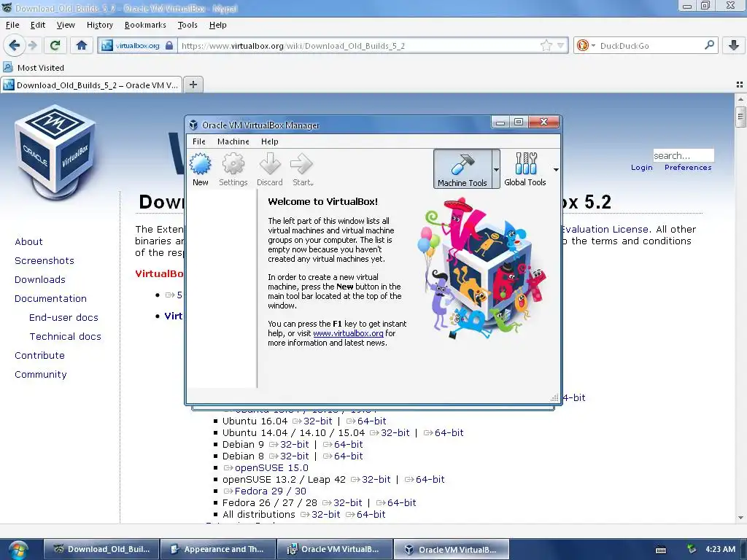The image size is (747, 560).
Task: Select the Machine Tools hammer button
Action: pyautogui.click(x=462, y=169)
